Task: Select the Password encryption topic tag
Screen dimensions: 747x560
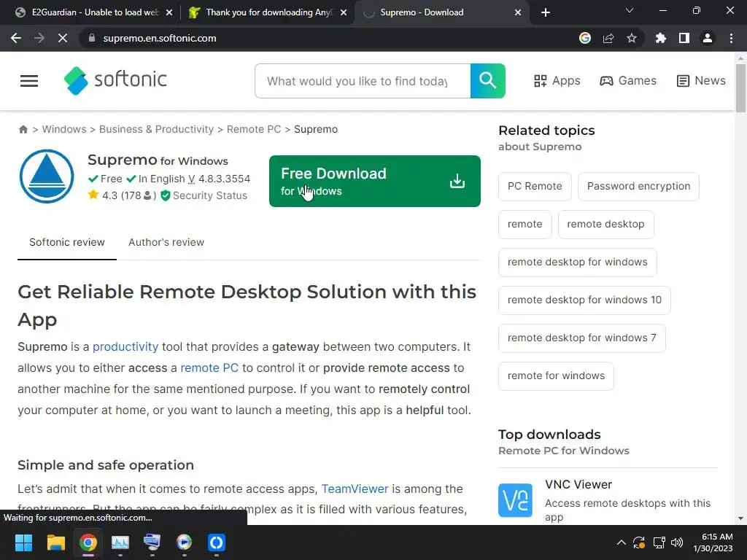Action: (638, 186)
